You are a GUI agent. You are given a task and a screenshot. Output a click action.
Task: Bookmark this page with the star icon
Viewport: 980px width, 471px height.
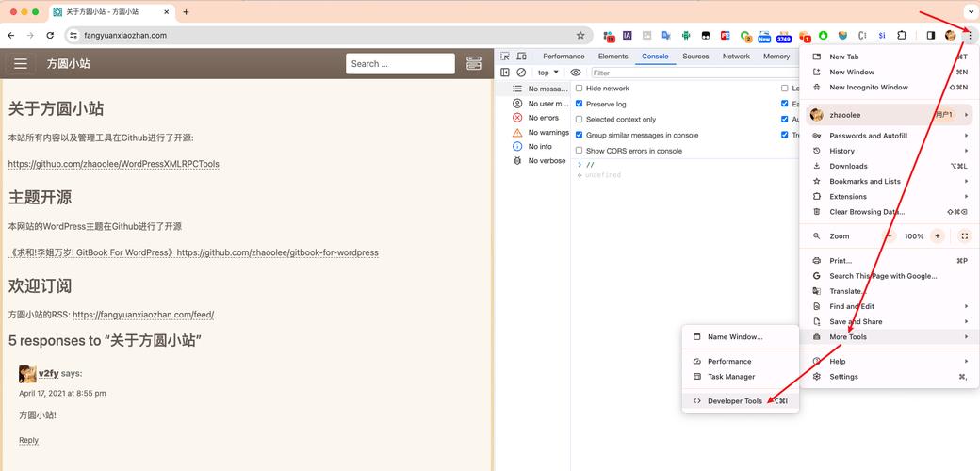[x=580, y=36]
